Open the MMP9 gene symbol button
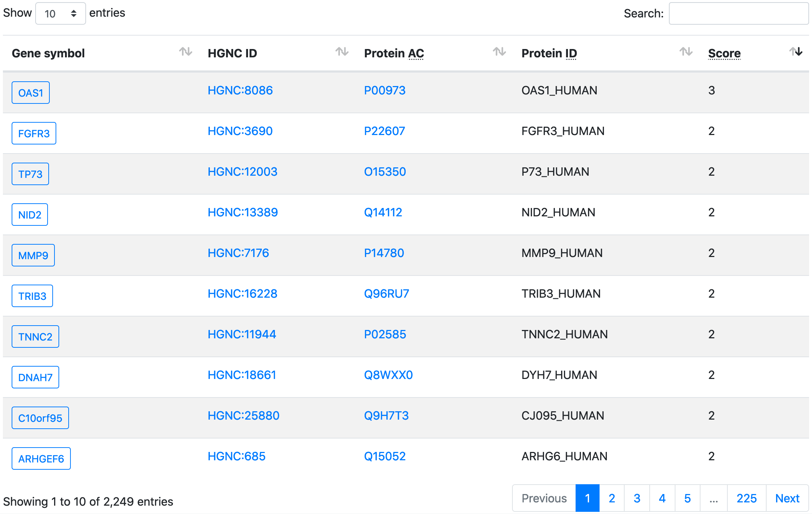The width and height of the screenshot is (812, 514). tap(33, 255)
